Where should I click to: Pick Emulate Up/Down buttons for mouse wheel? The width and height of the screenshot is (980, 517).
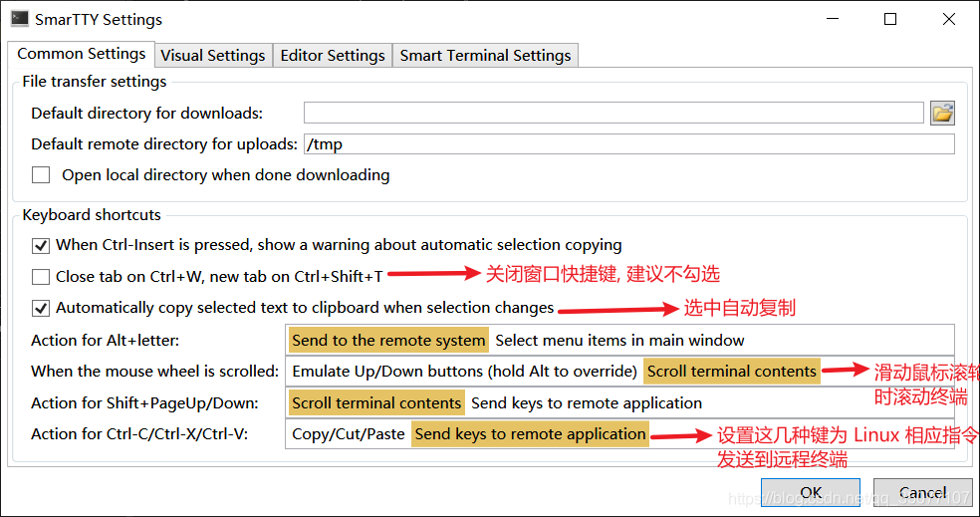point(464,372)
